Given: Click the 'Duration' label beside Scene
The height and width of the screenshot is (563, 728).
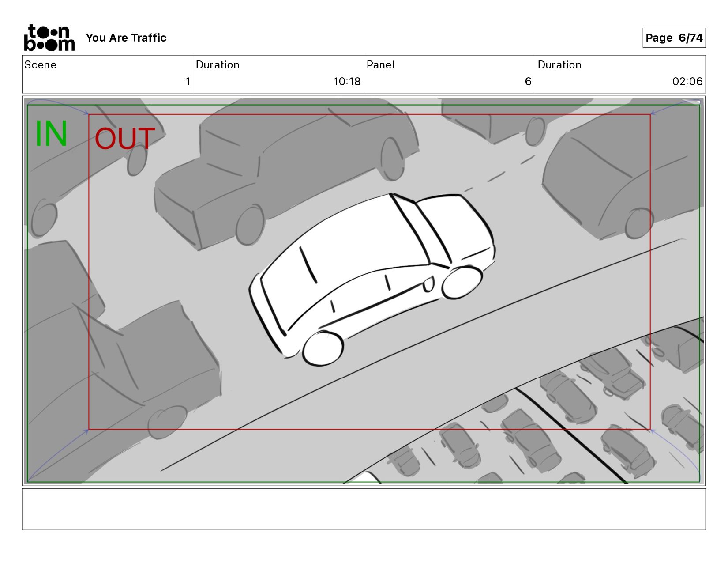Looking at the screenshot, I should click(218, 65).
